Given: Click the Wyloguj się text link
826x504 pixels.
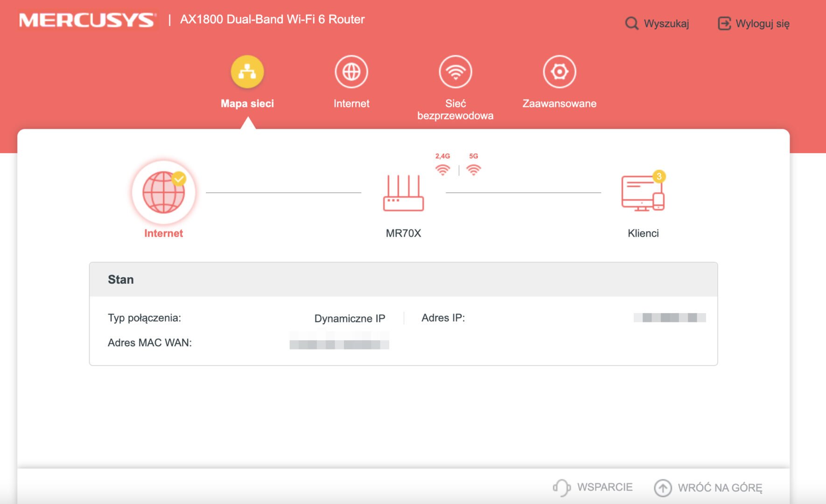Looking at the screenshot, I should tap(763, 24).
